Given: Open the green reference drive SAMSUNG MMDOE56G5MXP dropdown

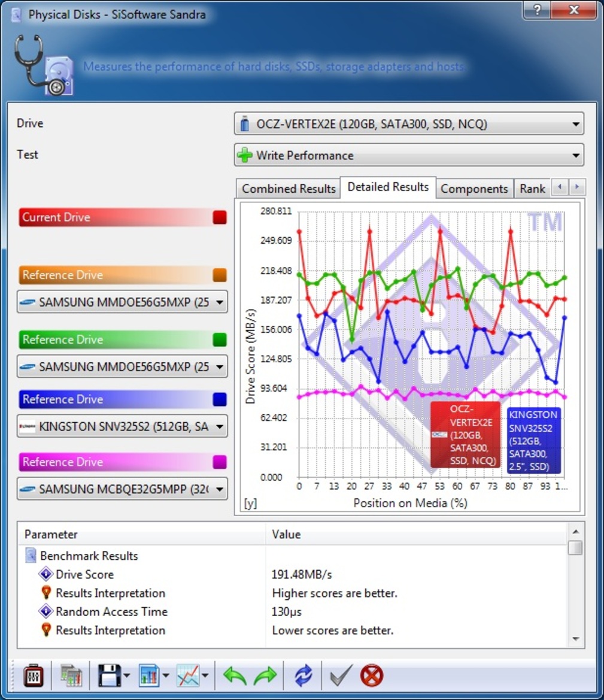Looking at the screenshot, I should [122, 366].
